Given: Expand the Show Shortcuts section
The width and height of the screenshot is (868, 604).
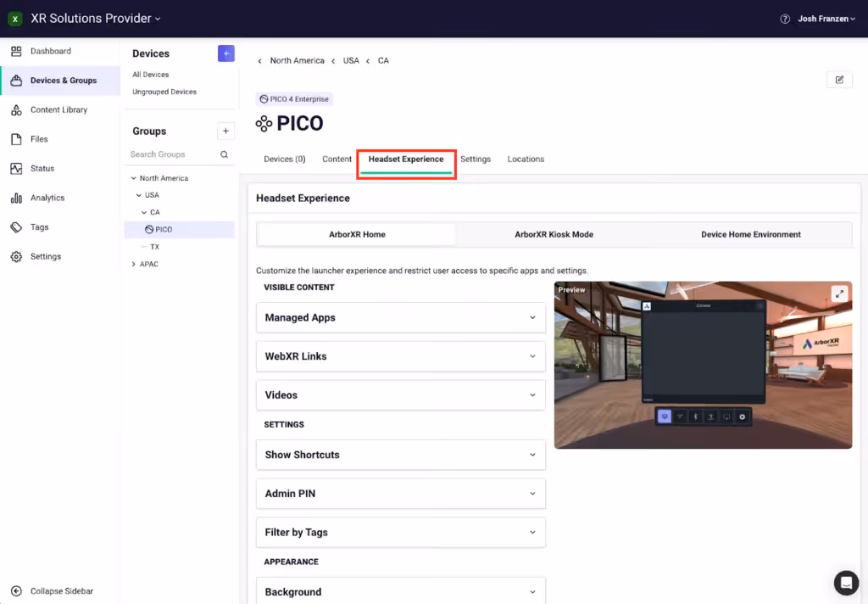Looking at the screenshot, I should click(x=401, y=455).
